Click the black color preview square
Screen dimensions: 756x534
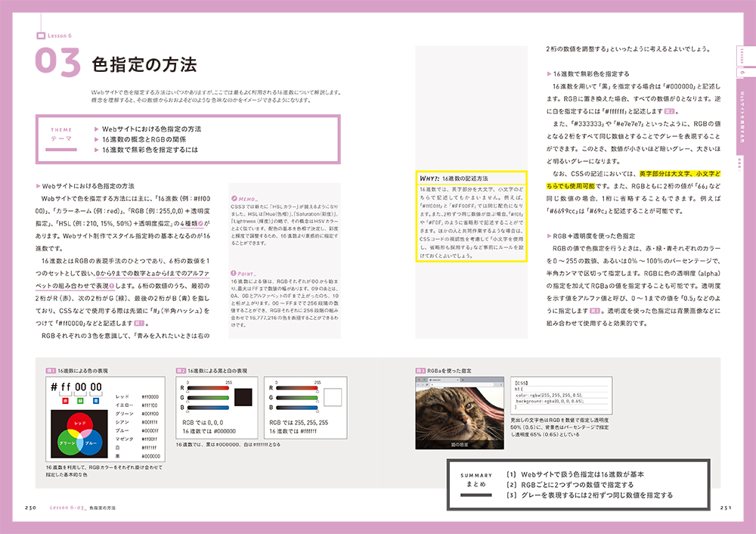(x=243, y=397)
